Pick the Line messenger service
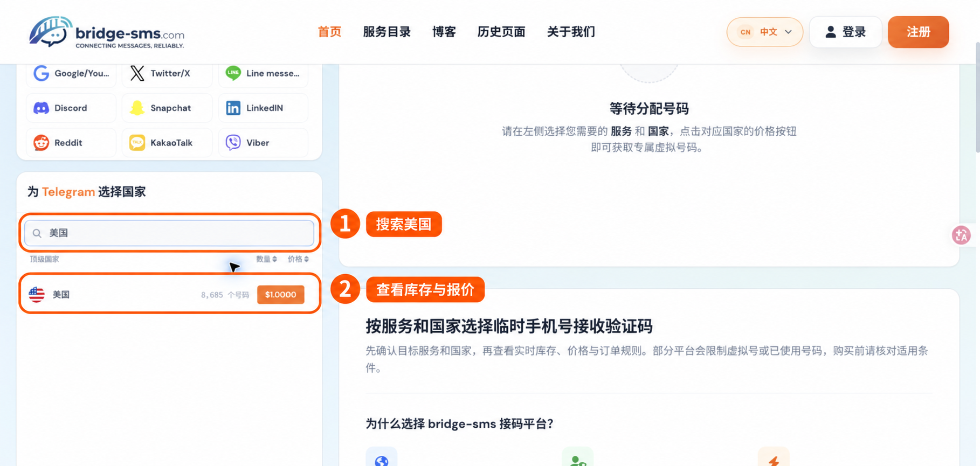Screen dimensions: 980x466 tap(263, 73)
